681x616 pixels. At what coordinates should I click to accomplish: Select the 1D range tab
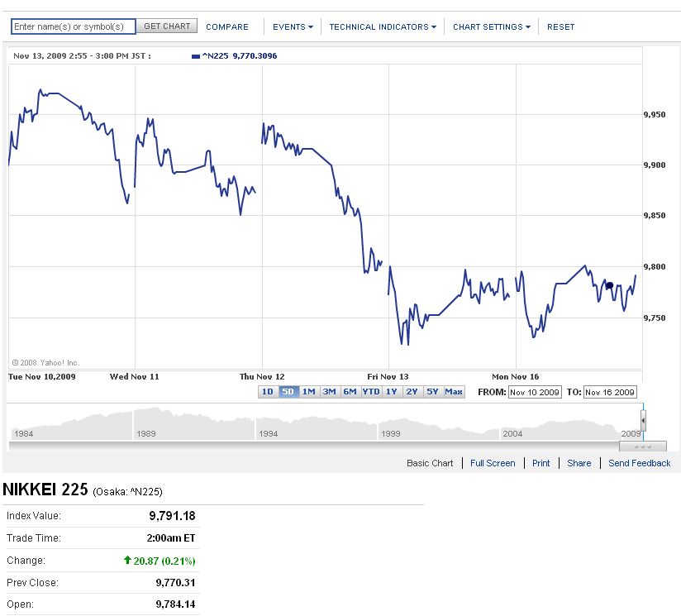point(268,392)
